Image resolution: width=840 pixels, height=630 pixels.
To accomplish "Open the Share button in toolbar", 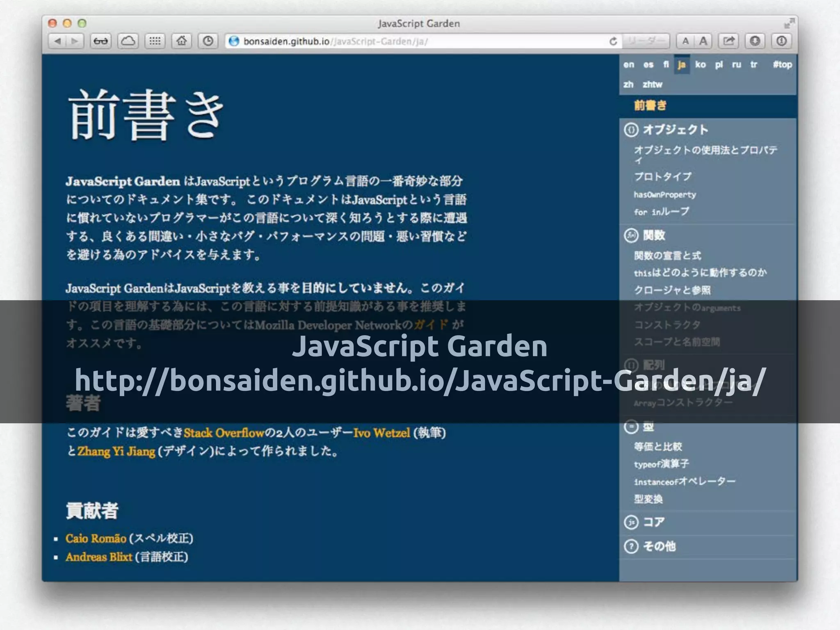I will coord(728,41).
